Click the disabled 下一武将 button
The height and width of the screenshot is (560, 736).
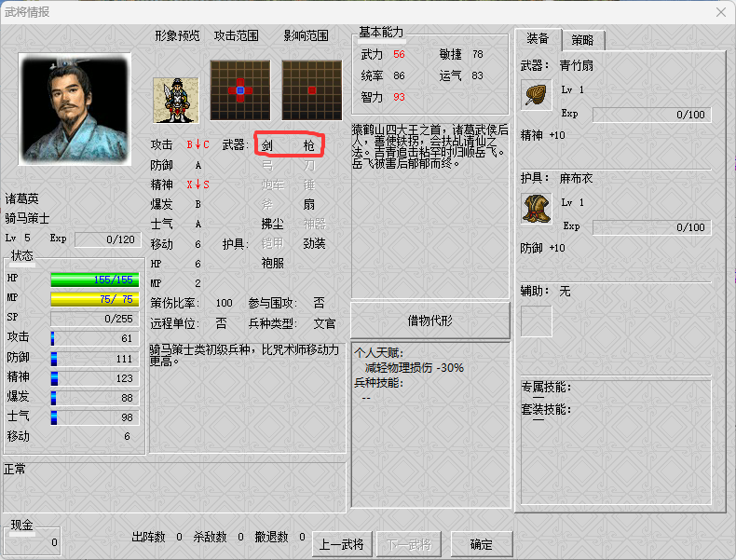tap(409, 544)
